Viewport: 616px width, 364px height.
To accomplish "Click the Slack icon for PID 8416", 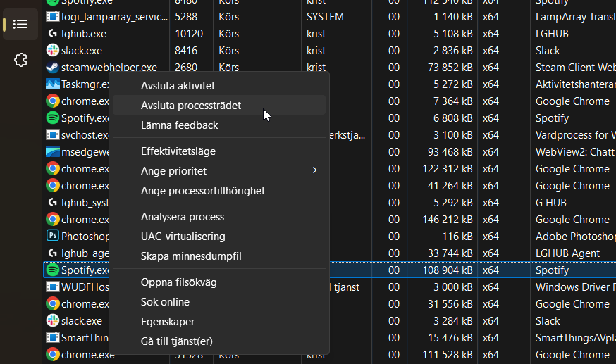I will 52,51.
